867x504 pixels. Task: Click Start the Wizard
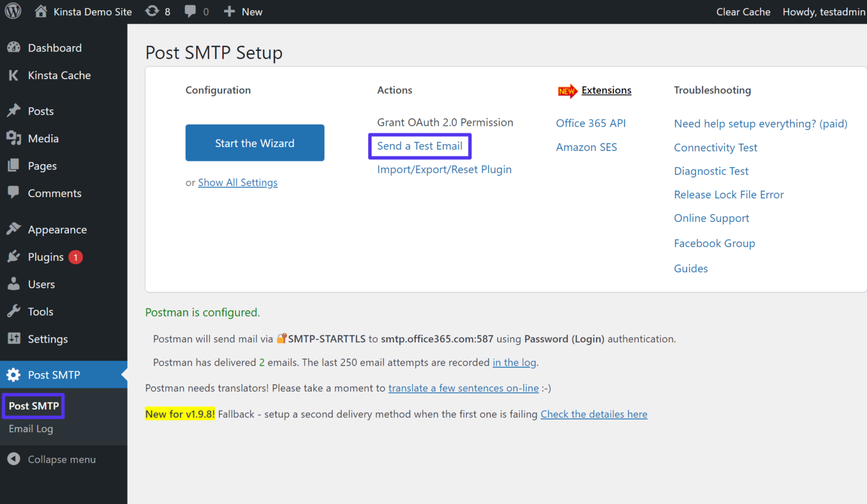click(255, 143)
